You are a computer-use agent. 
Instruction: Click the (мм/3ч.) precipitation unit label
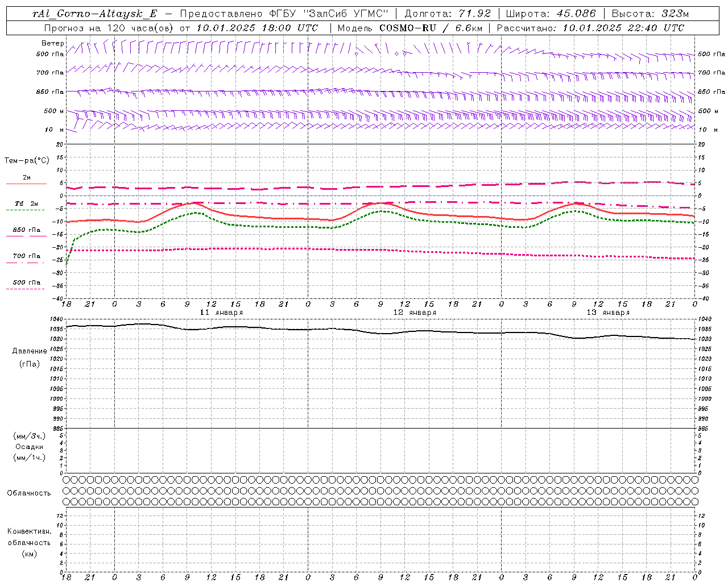[30, 436]
